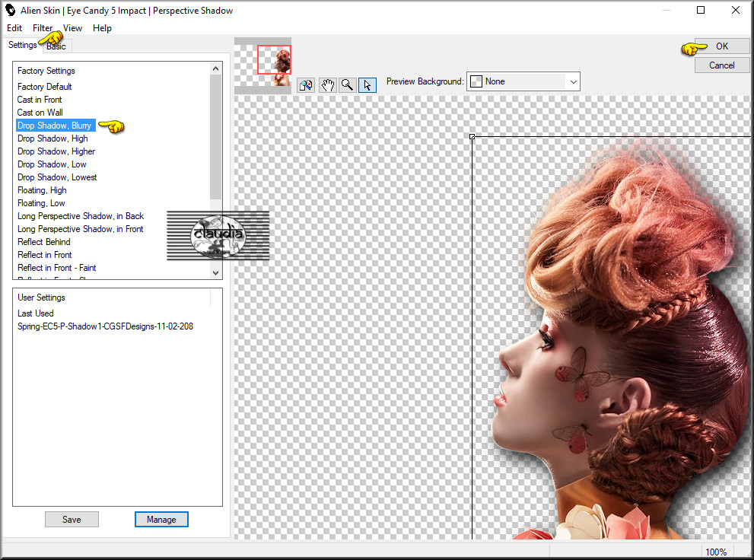Select the Reflect Behind preset
This screenshot has width=754, height=560.
click(x=44, y=242)
